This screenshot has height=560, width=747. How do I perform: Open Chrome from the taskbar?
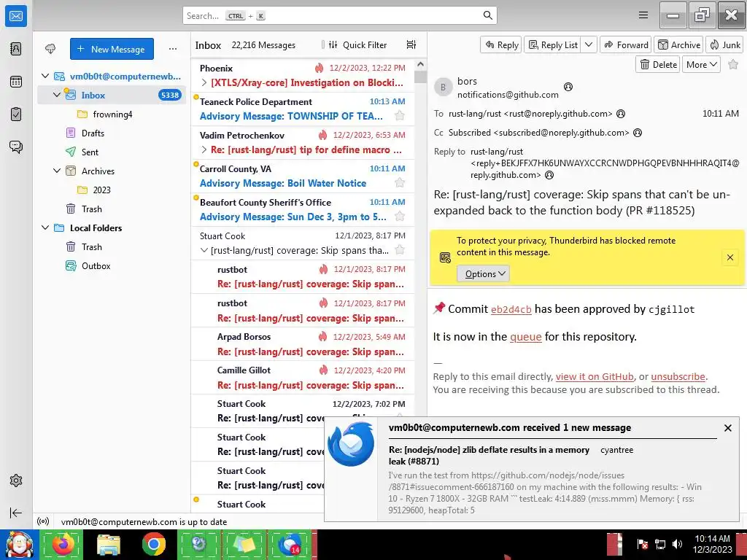coord(153,544)
